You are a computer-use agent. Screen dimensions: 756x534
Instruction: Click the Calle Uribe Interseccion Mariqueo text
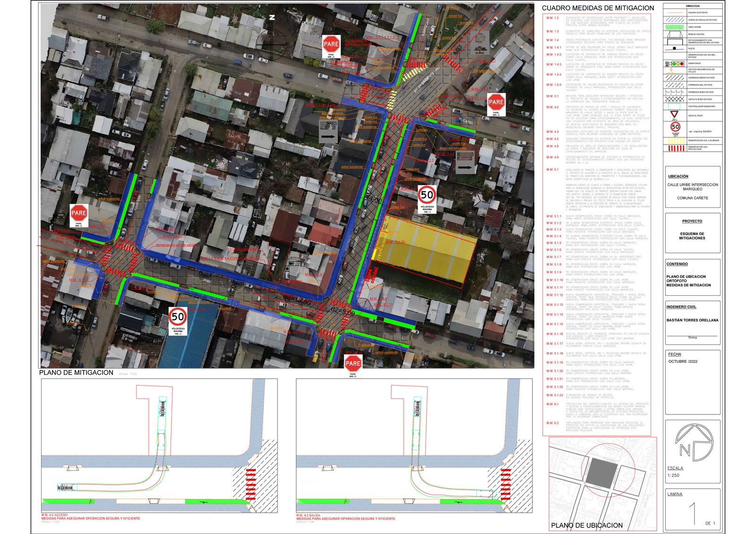pyautogui.click(x=693, y=187)
